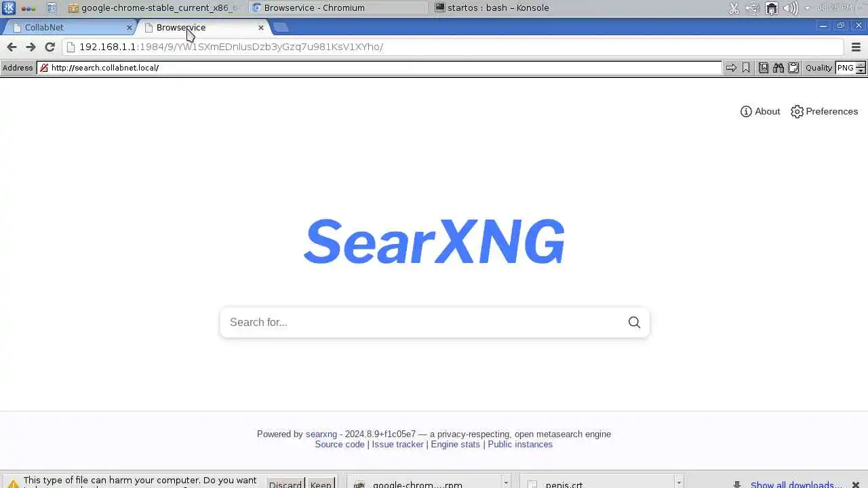Open the Chromium hamburger menu

856,47
